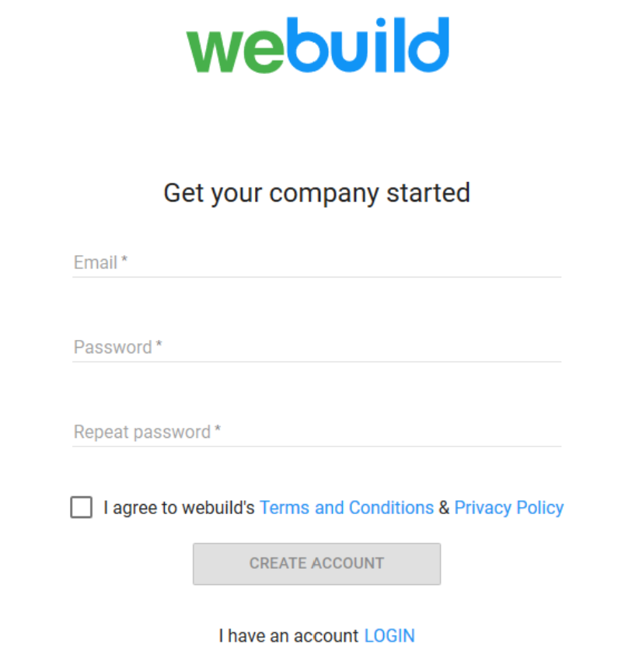Click the ampersand between the policy links
This screenshot has height=672, width=625.
click(444, 508)
